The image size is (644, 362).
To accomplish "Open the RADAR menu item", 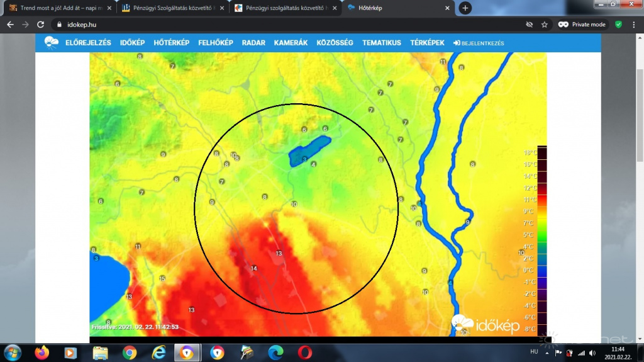I will click(x=253, y=43).
